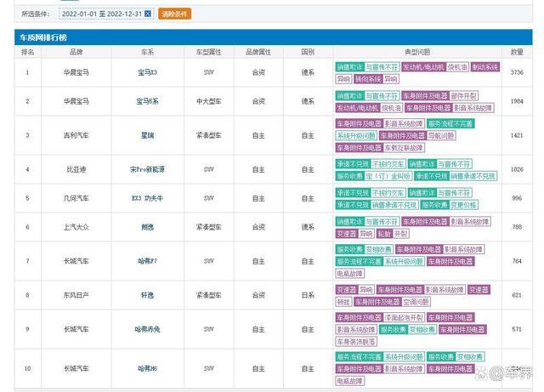Image resolution: width=544 pixels, height=392 pixels.
Task: Click the 1984 complaint count
Action: pyautogui.click(x=517, y=101)
